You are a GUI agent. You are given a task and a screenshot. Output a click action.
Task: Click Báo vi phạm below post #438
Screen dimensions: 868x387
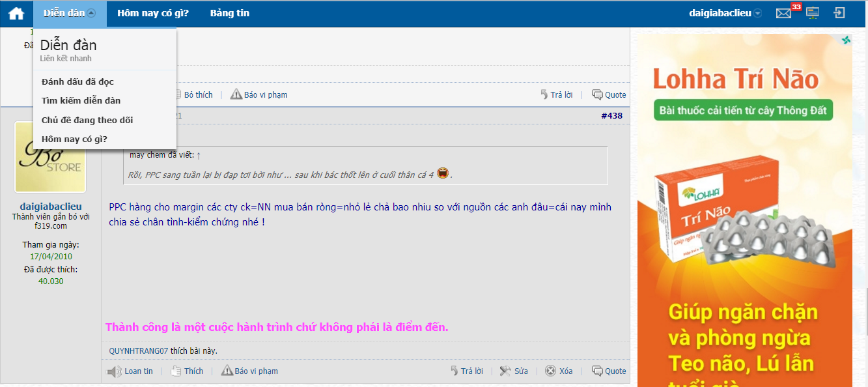pyautogui.click(x=249, y=371)
